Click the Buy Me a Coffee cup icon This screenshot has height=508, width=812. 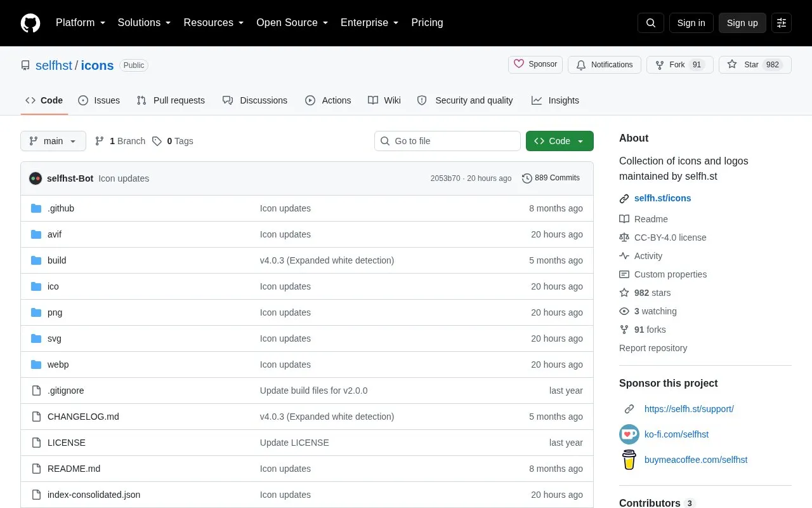(629, 460)
